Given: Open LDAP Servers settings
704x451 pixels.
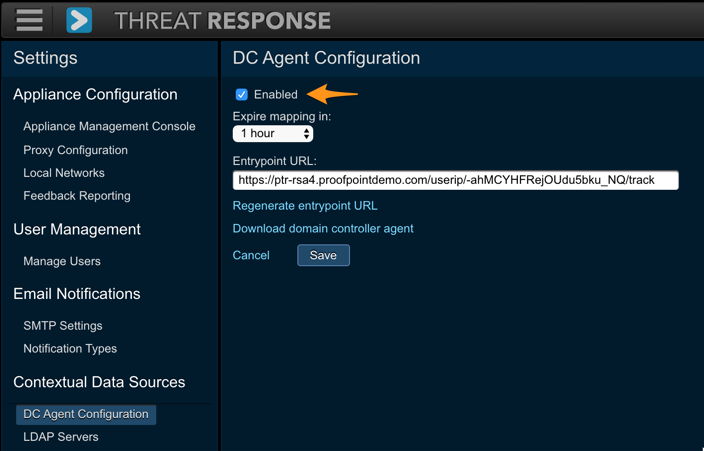Looking at the screenshot, I should point(61,437).
